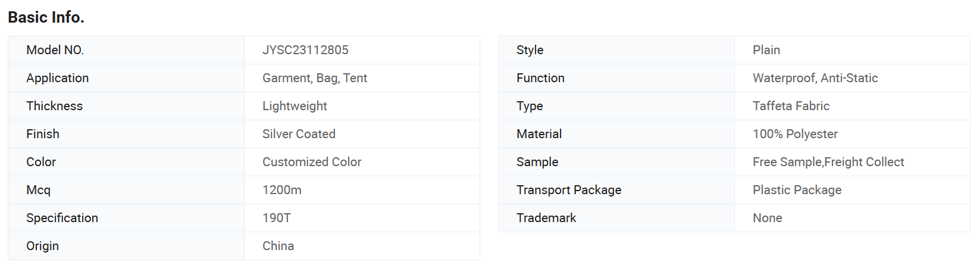The image size is (980, 265).
Task: Select the Garment, Bag, Tent value
Action: (x=315, y=78)
